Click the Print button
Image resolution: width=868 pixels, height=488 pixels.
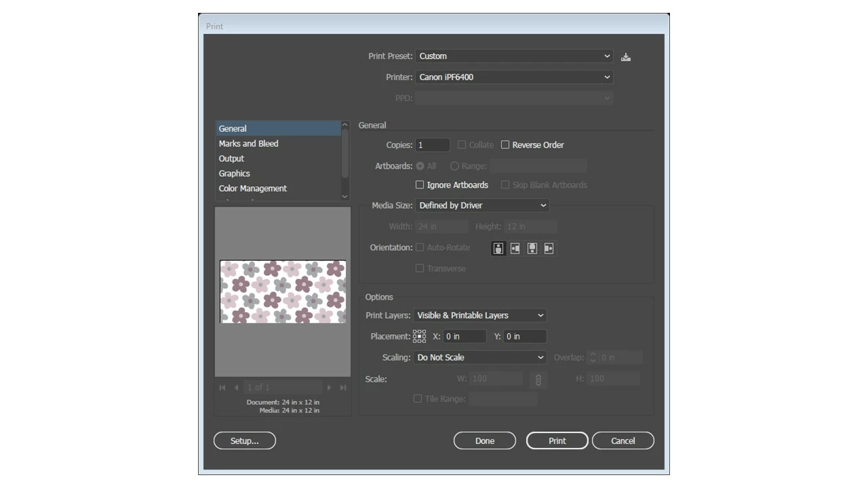click(557, 441)
